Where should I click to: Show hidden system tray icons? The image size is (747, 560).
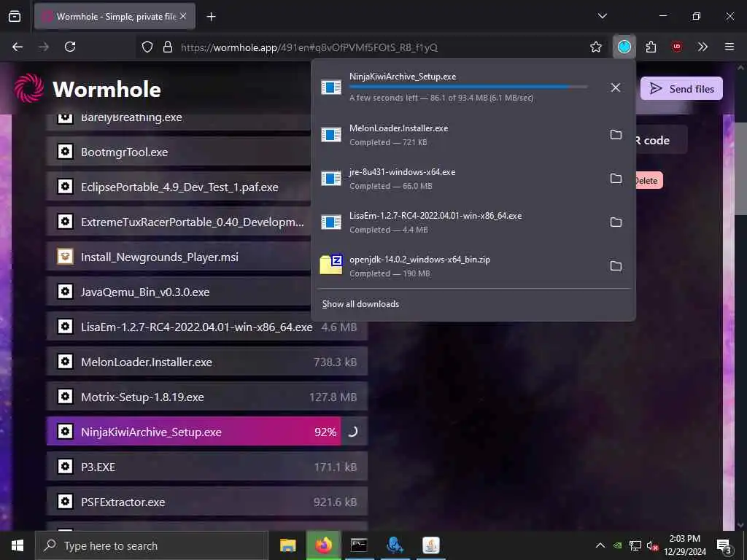click(x=600, y=545)
